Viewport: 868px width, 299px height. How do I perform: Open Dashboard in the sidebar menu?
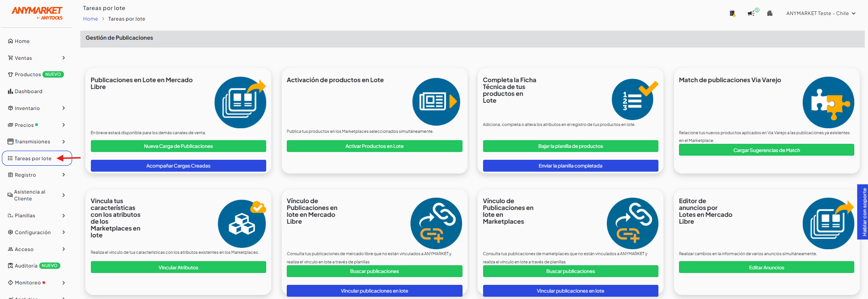tap(28, 91)
